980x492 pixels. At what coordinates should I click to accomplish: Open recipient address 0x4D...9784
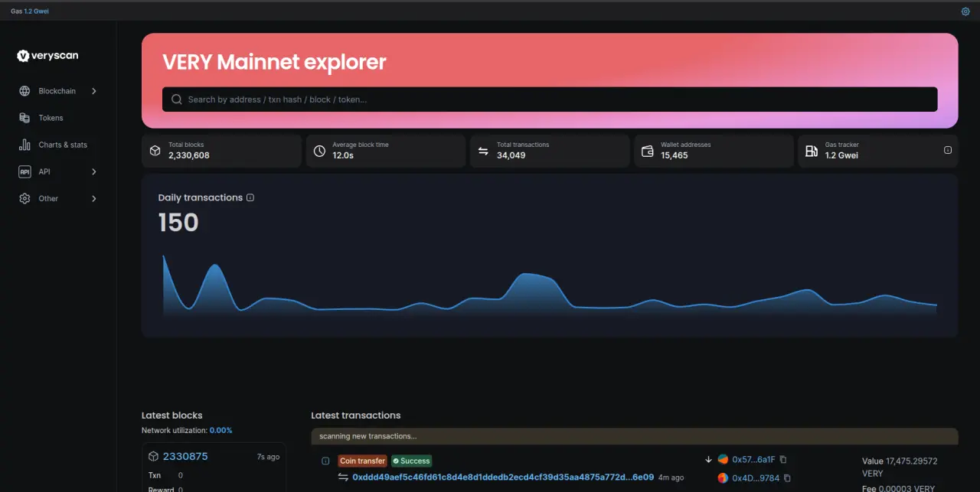coord(756,478)
